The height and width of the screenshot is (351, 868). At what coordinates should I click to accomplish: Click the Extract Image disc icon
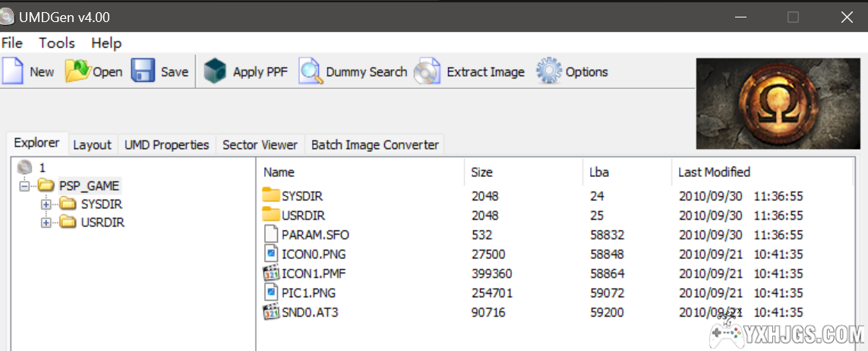click(428, 71)
